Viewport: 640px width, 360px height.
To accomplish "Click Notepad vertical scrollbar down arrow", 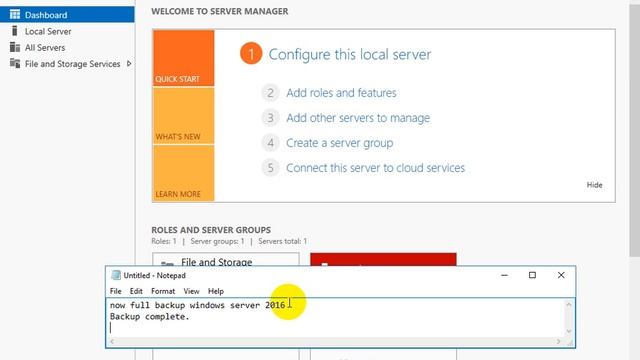I will (569, 331).
